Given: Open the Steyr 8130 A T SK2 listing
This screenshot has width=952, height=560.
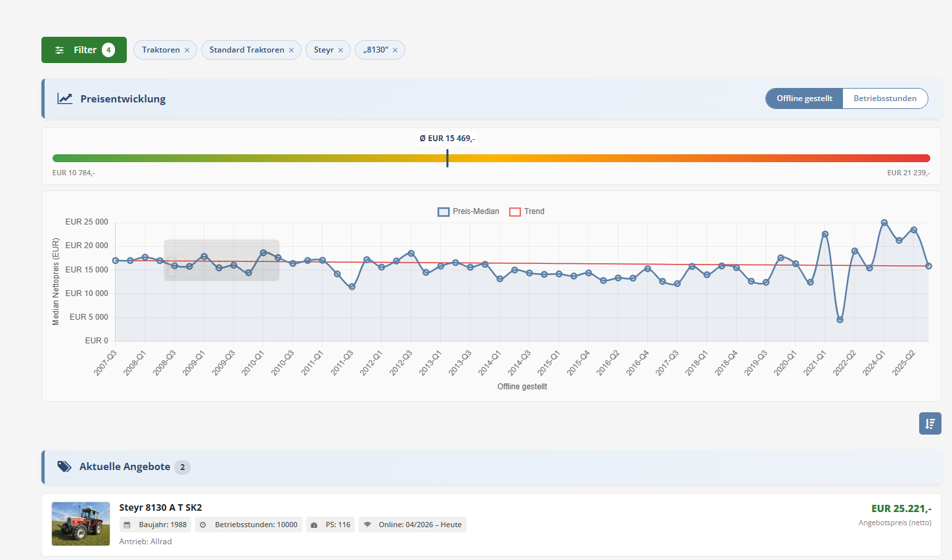Looking at the screenshot, I should point(160,507).
